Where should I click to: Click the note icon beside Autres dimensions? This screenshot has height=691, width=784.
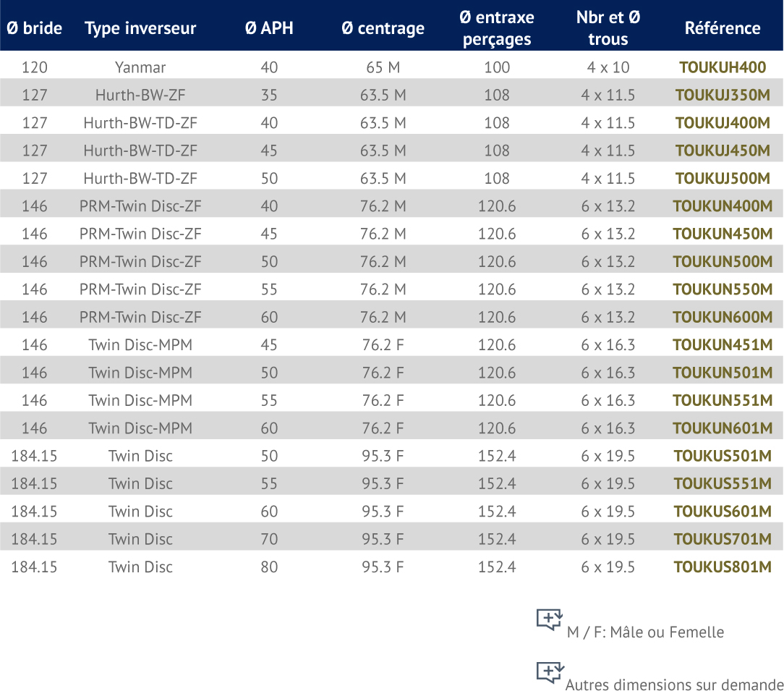pyautogui.click(x=550, y=672)
